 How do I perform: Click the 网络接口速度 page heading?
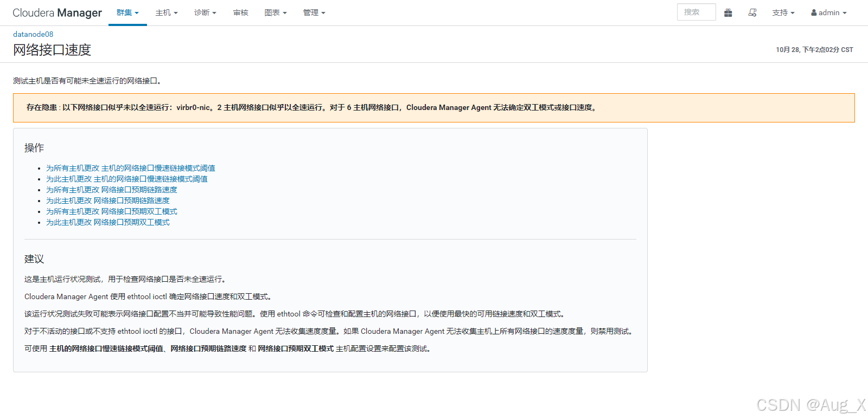[52, 50]
